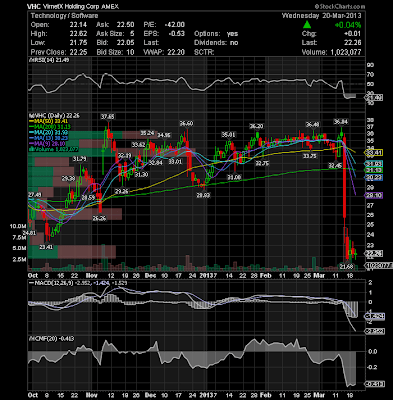
Task: Click the Open value 22.14
Action: [x=78, y=25]
